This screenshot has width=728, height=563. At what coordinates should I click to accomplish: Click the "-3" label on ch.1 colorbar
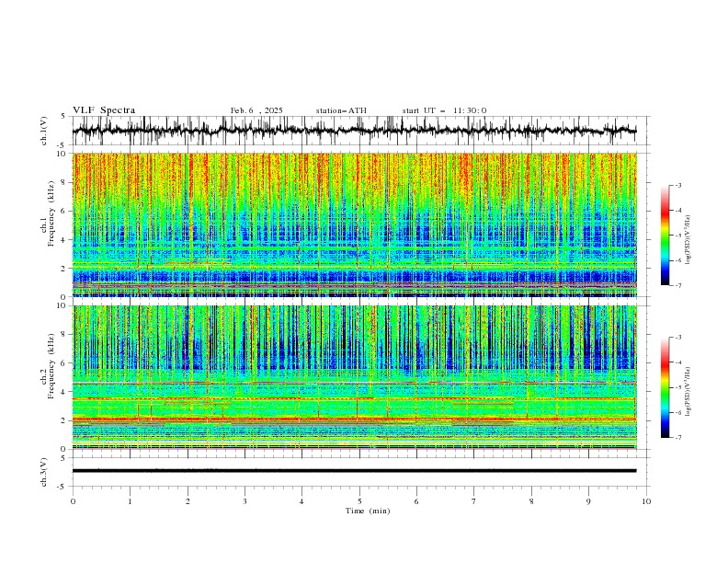point(678,185)
